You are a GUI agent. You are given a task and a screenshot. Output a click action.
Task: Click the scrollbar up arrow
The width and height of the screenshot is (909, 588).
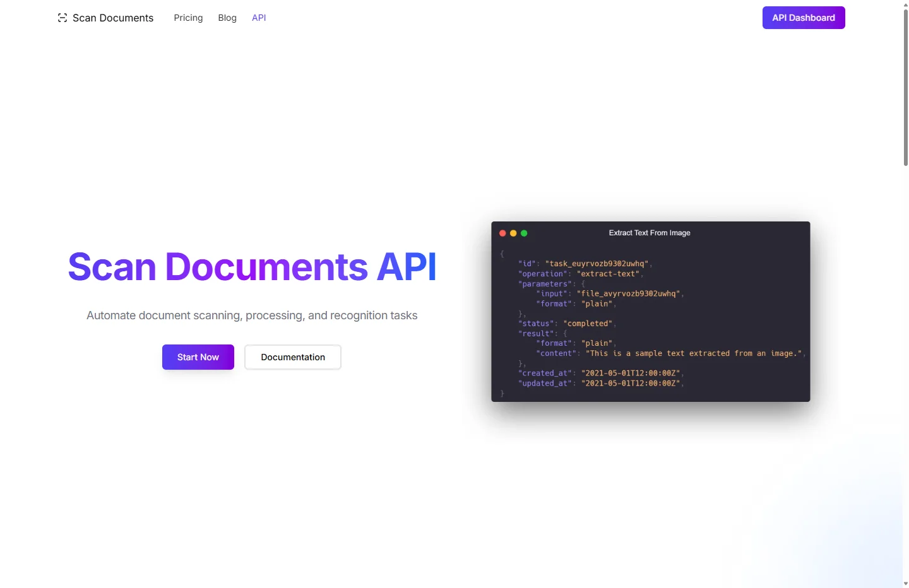(905, 4)
